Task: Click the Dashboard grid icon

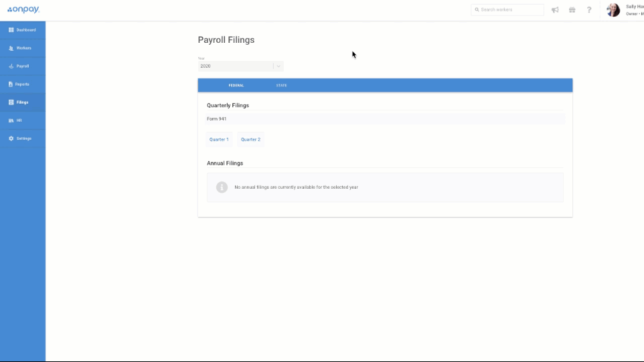Action: tap(11, 30)
